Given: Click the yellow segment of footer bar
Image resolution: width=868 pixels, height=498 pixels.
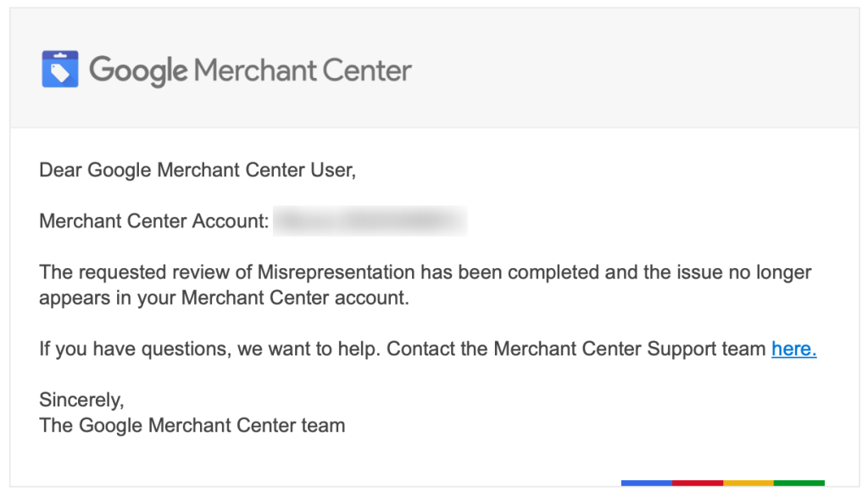Looking at the screenshot, I should click(748, 483).
